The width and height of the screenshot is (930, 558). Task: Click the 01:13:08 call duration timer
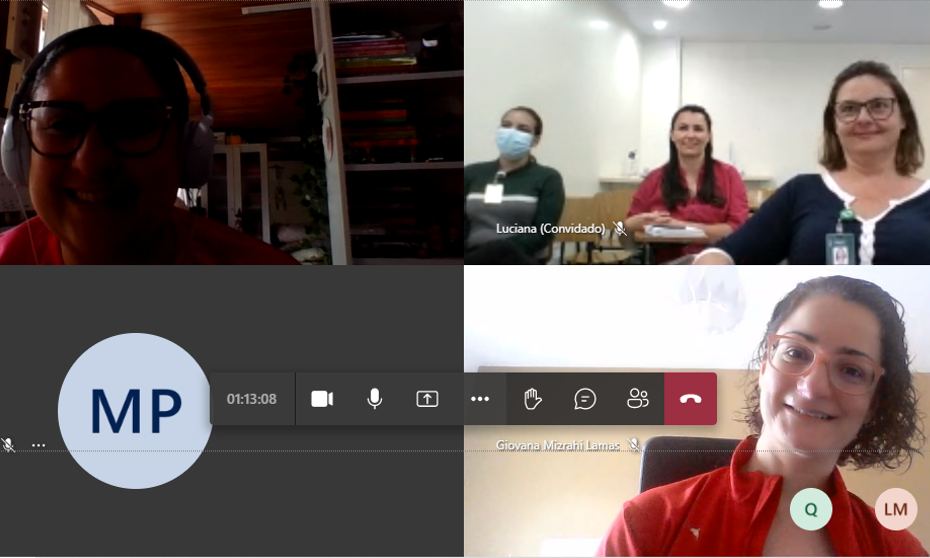pos(251,399)
